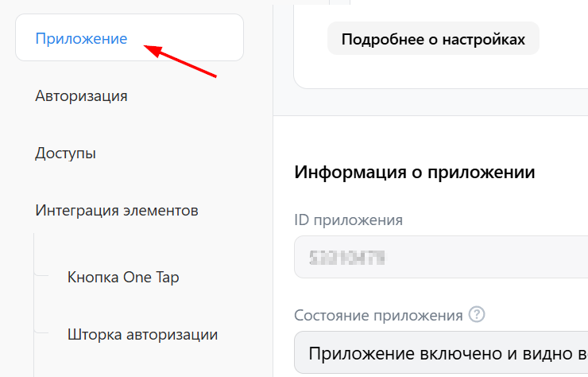Screen dimensions: 588x377
Task: Go to the Доступы section
Action: (x=65, y=153)
